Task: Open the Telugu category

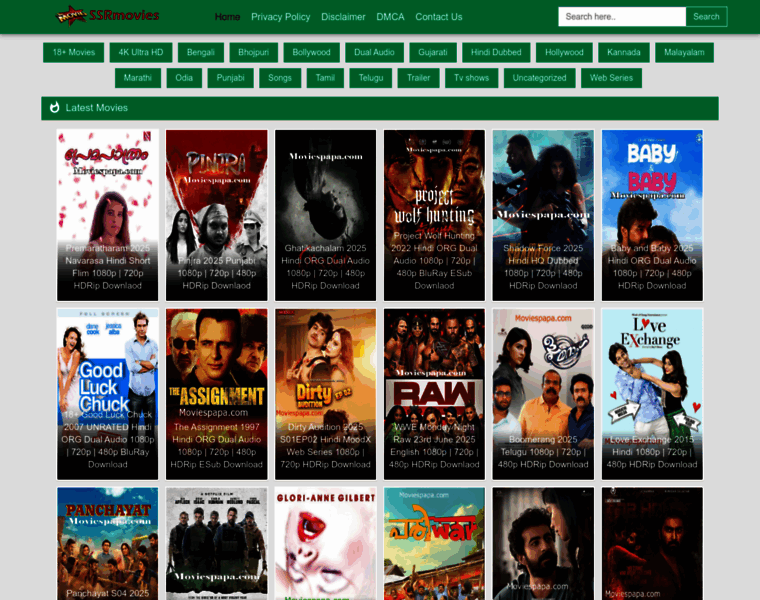Action: (371, 78)
